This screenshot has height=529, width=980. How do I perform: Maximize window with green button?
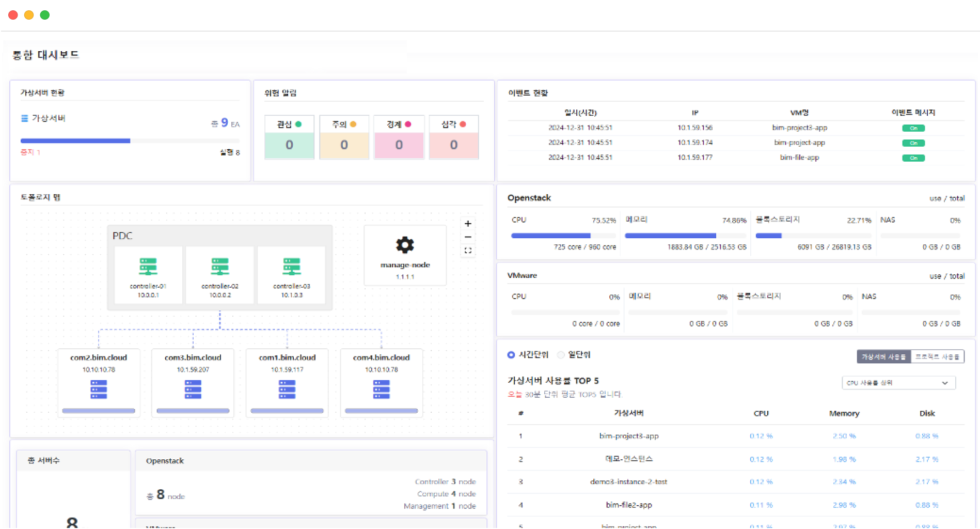(x=45, y=15)
